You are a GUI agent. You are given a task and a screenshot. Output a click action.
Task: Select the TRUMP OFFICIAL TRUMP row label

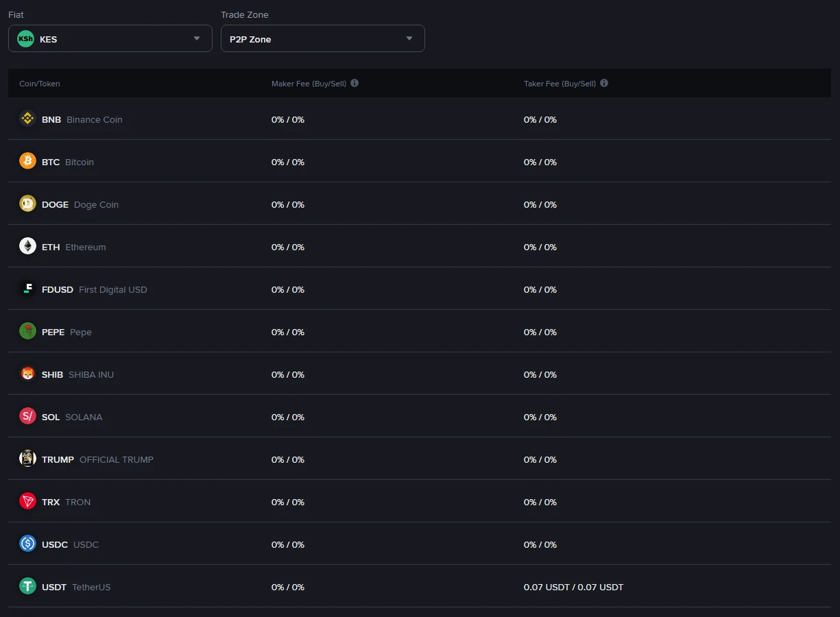pyautogui.click(x=98, y=459)
